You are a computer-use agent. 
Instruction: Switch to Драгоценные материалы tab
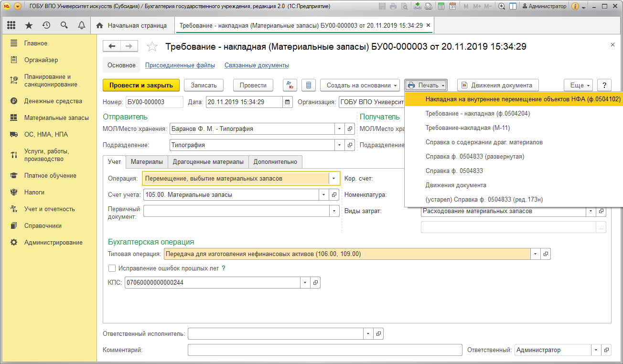point(208,161)
